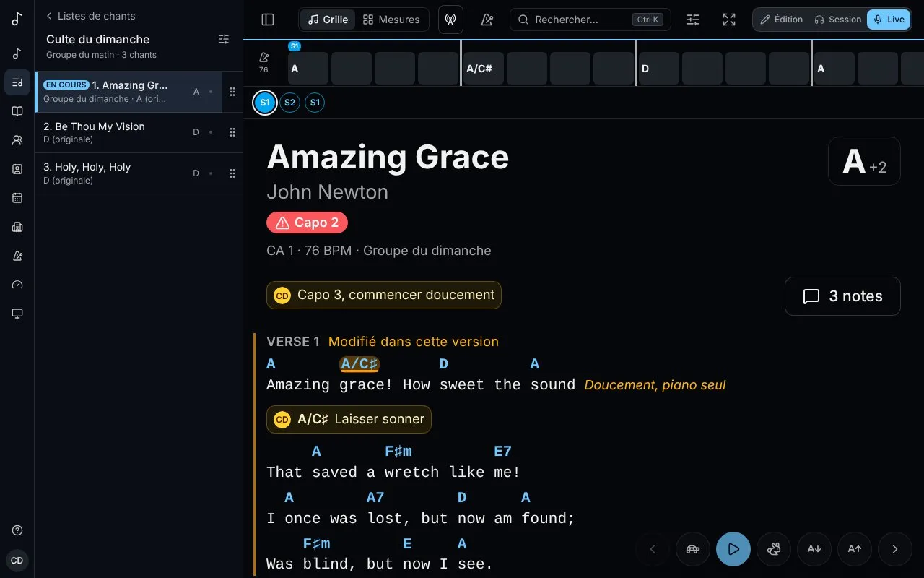Transpose down with the A down button
Viewport: 924px width, 578px height.
(x=814, y=549)
